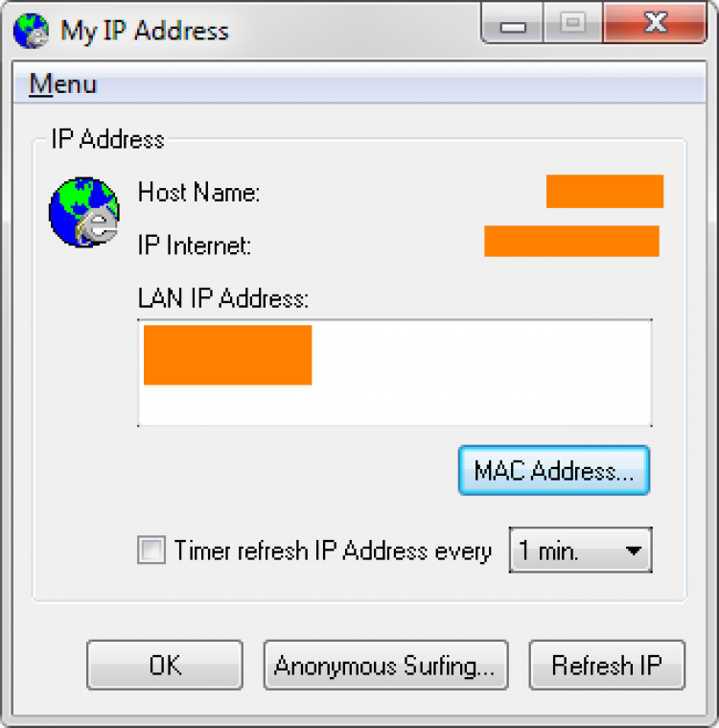Screen dimensions: 719x728
Task: Click the masked Host Name value
Action: (x=605, y=191)
